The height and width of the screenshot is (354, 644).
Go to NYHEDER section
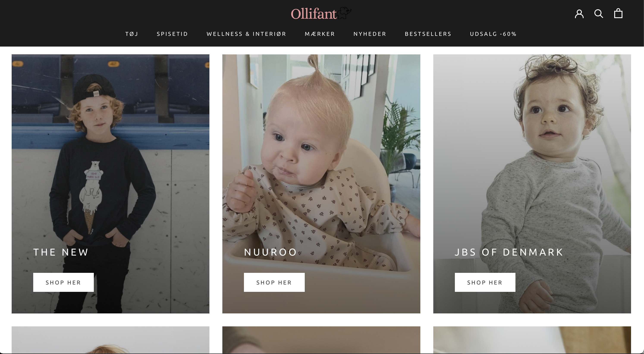click(370, 34)
